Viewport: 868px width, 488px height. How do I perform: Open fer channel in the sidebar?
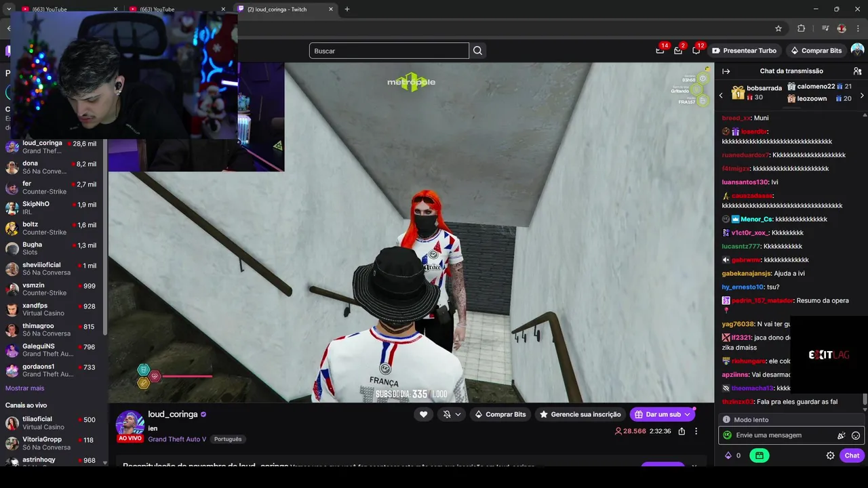[x=52, y=188]
